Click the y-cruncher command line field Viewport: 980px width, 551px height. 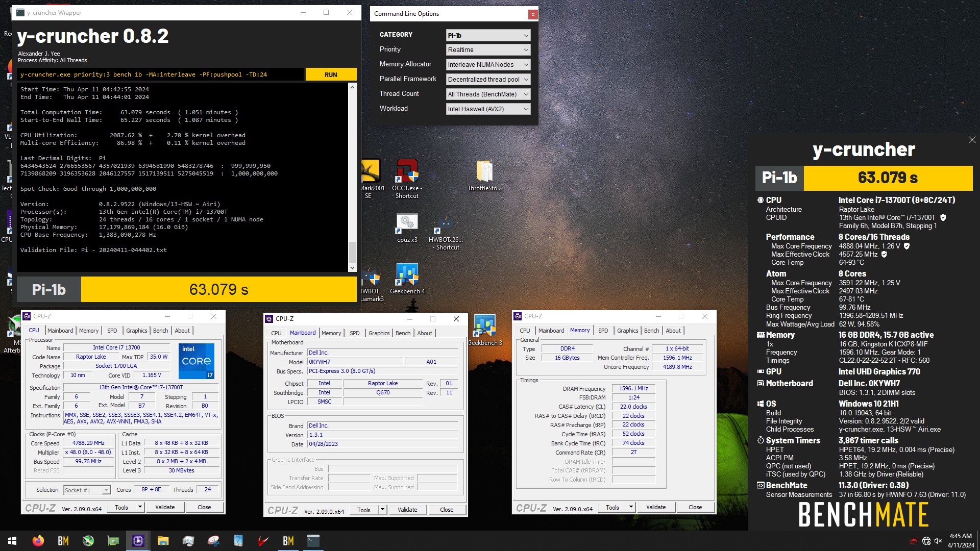[160, 74]
